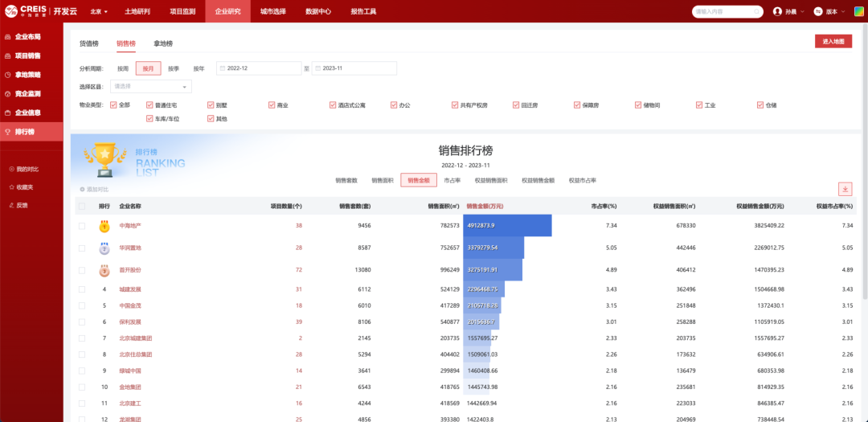
Task: Select 销售面积 ranking tab
Action: 383,181
